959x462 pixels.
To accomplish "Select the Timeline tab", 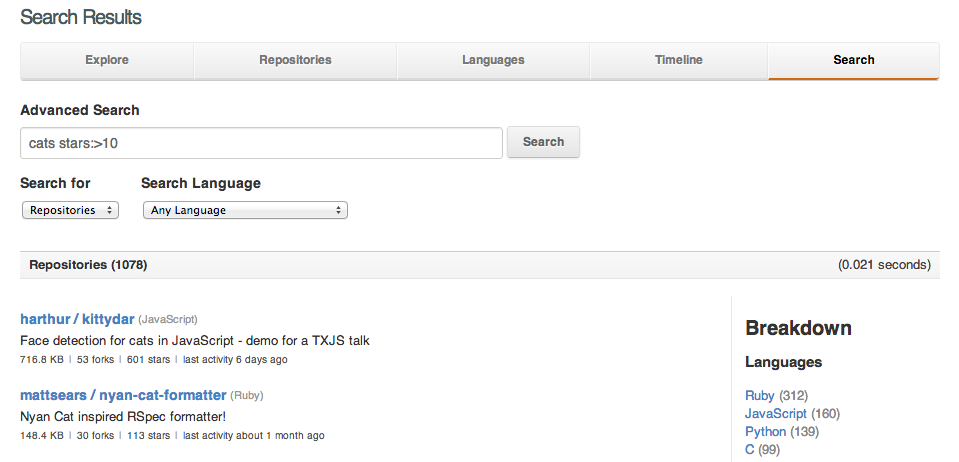I will pyautogui.click(x=678, y=60).
